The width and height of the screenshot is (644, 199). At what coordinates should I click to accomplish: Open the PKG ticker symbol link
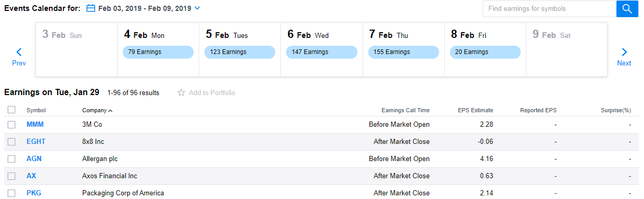34,193
